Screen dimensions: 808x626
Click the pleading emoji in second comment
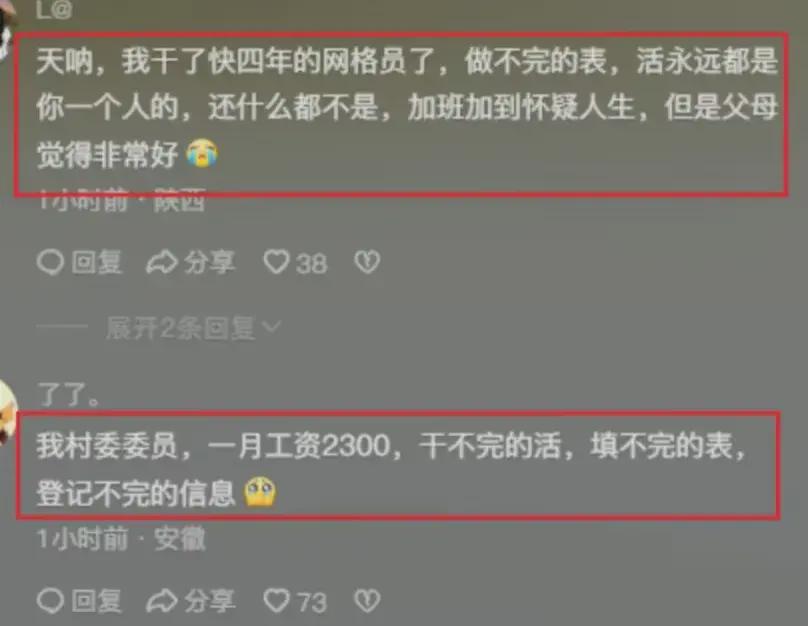click(260, 492)
